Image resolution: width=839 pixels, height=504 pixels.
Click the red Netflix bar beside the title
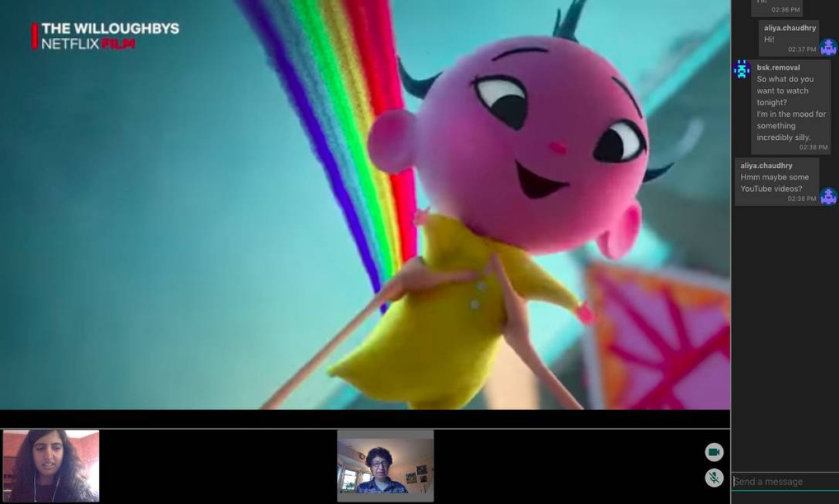(x=34, y=36)
